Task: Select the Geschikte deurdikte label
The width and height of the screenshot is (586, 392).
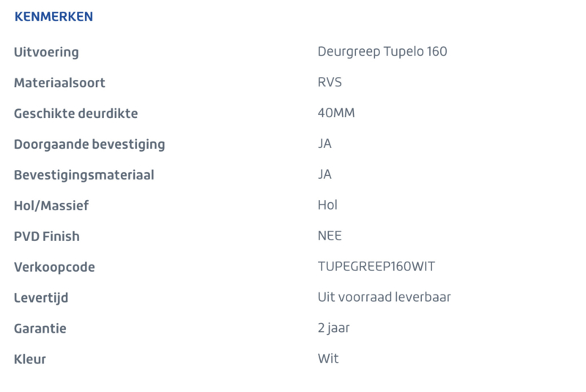Action: pos(76,114)
